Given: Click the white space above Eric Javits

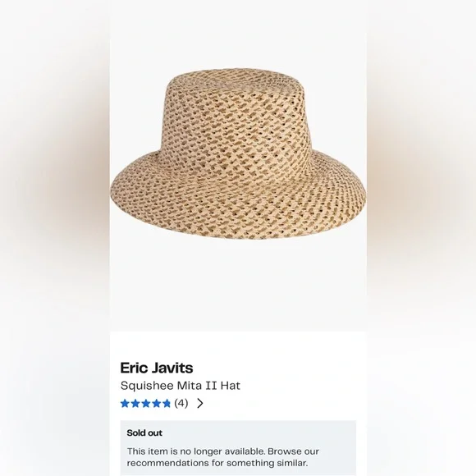Looking at the screenshot, I should tap(238, 346).
